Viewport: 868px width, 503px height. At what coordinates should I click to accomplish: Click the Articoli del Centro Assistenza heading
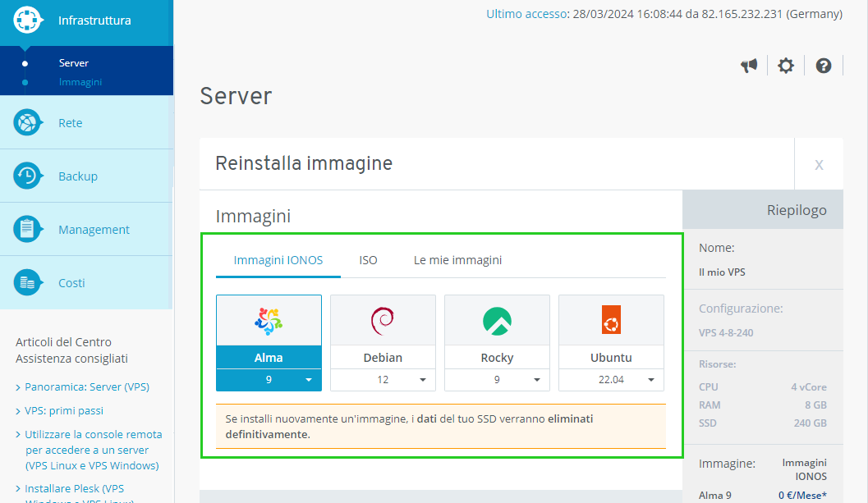click(71, 350)
